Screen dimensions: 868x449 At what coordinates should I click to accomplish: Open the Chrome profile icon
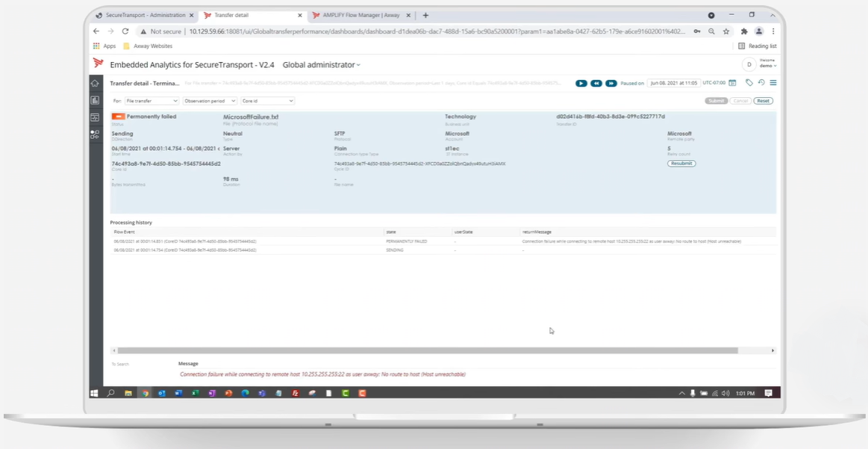759,31
